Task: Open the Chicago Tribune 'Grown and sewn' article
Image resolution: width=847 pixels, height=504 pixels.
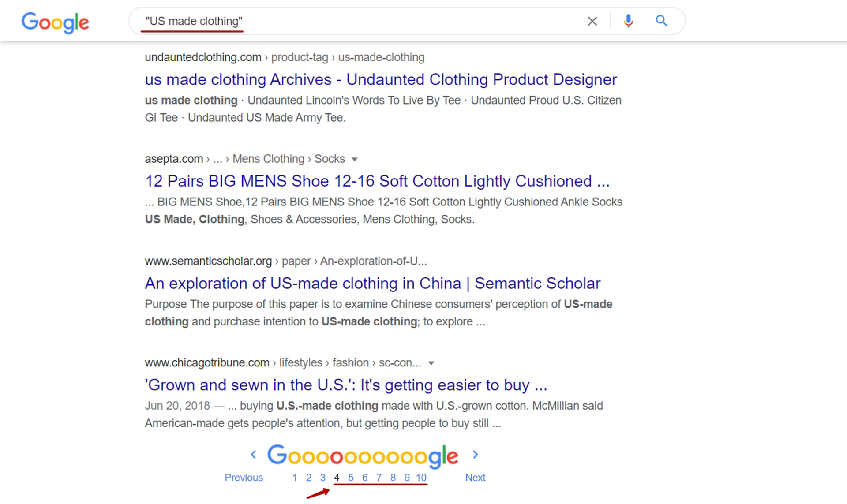Action: [346, 385]
